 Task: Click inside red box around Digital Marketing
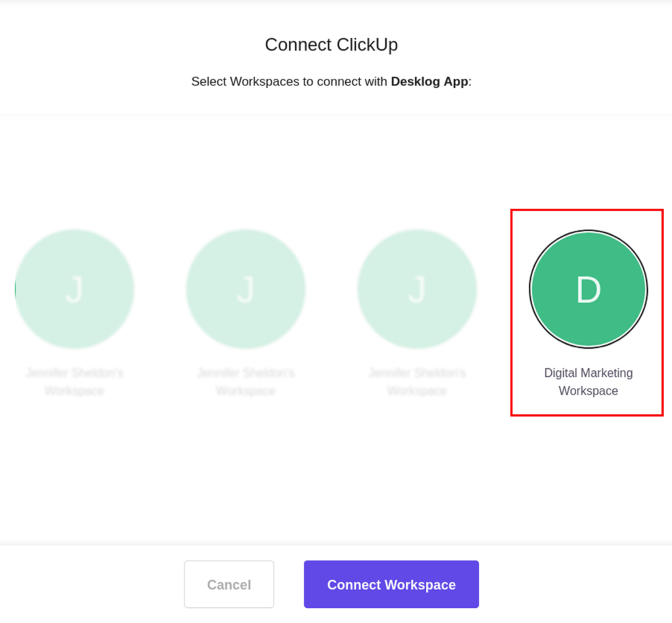(x=587, y=312)
